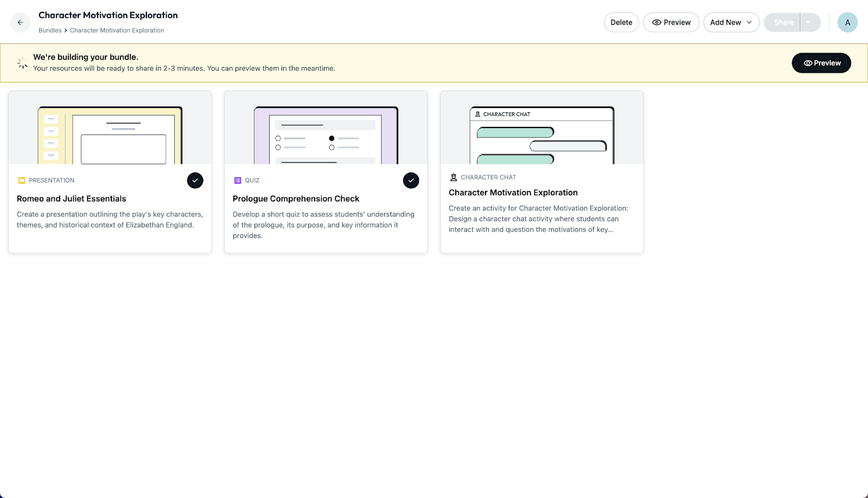Deselect the checkmark on Romeo and Juliet Essentials

pos(195,180)
